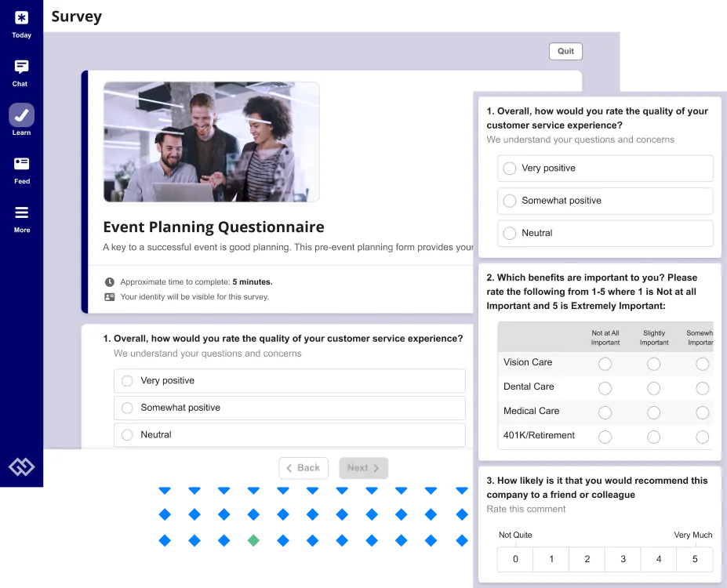Go Back to the previous survey page
The height and width of the screenshot is (588, 727).
click(x=304, y=468)
